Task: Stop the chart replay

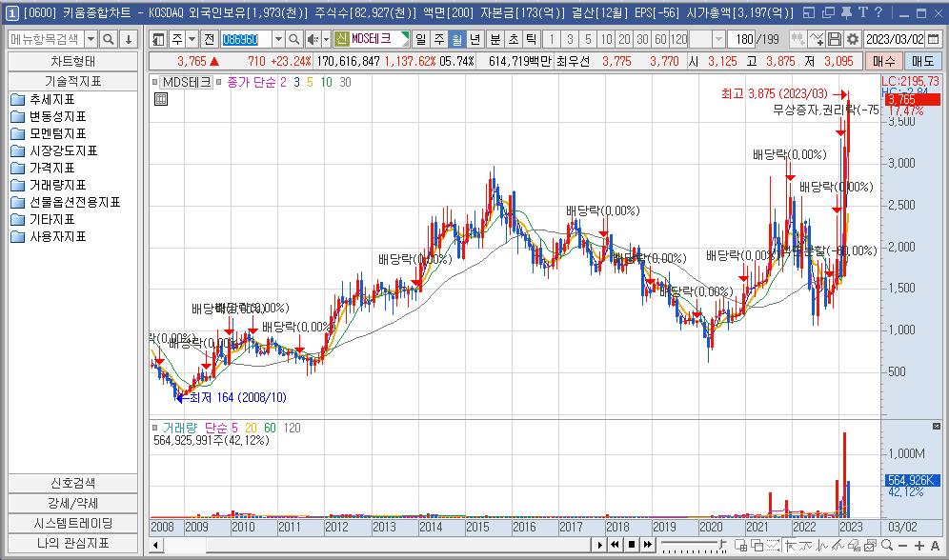Action: tap(632, 545)
